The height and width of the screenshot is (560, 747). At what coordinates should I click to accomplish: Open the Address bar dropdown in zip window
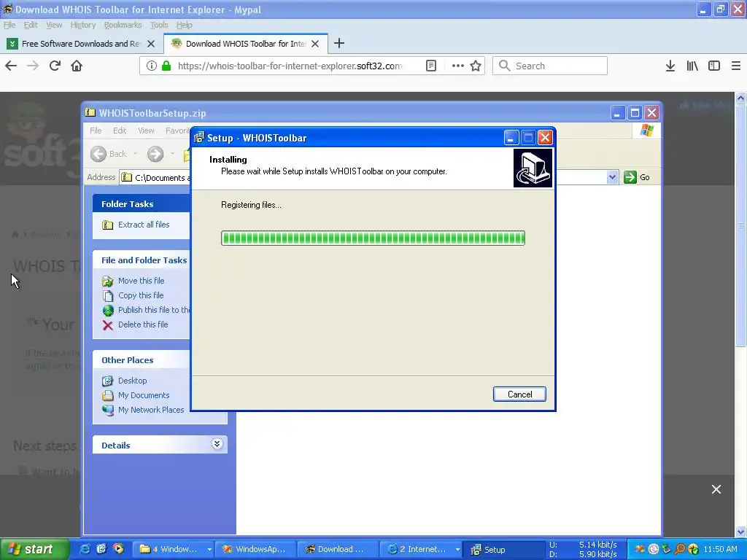click(x=612, y=177)
